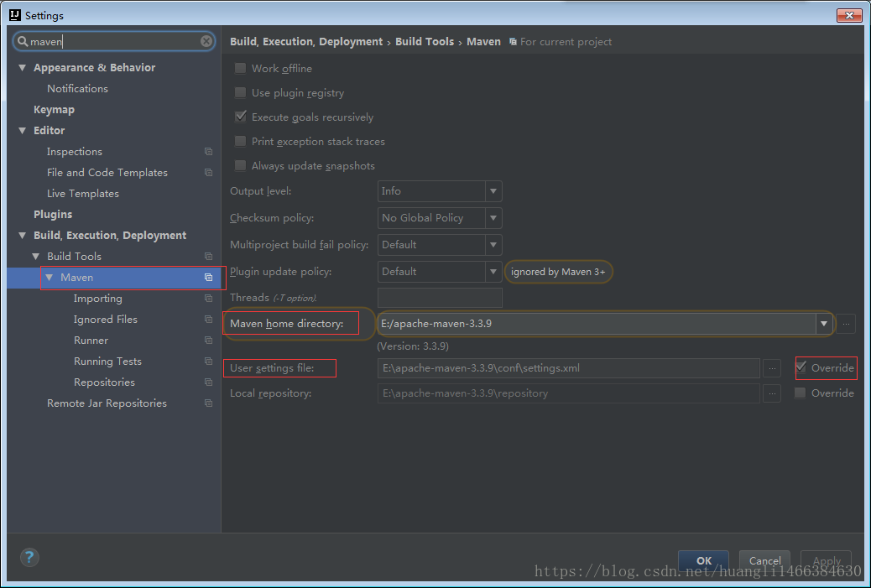Collapse the Build Tools tree node
The width and height of the screenshot is (871, 588).
click(36, 257)
